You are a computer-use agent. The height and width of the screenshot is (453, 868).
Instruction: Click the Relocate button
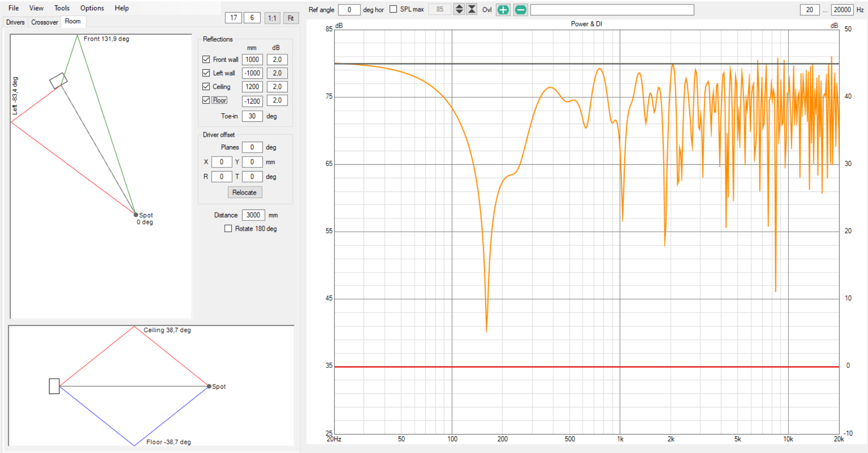click(245, 192)
